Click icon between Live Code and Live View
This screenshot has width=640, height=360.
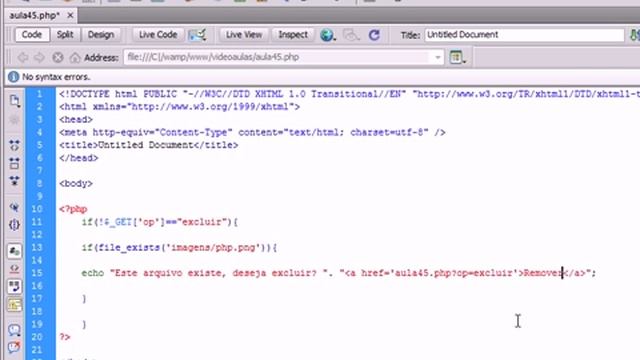[x=197, y=35]
